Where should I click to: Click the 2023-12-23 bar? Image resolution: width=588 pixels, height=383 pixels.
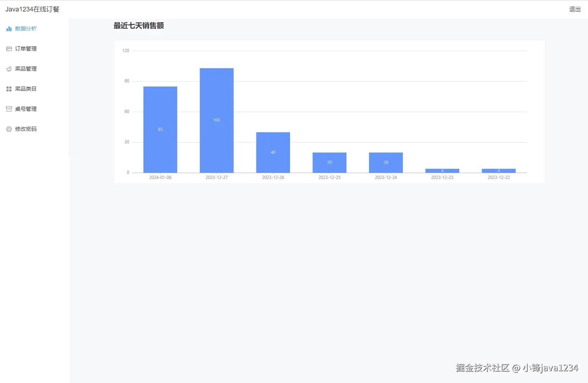coord(442,171)
